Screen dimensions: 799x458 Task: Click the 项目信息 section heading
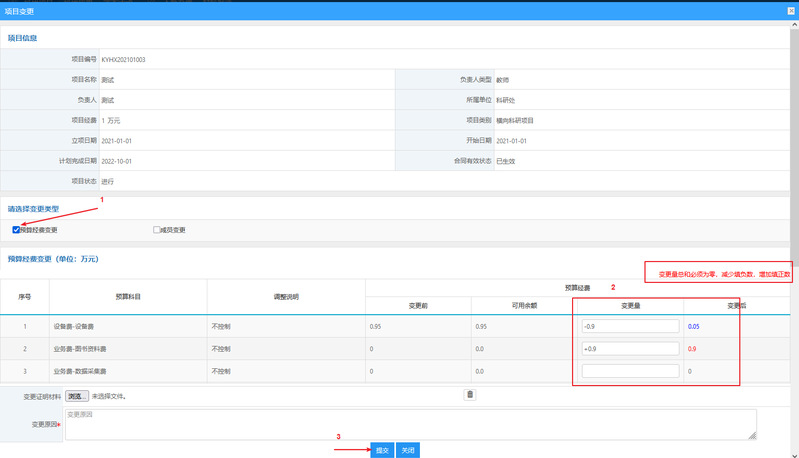[x=23, y=38]
